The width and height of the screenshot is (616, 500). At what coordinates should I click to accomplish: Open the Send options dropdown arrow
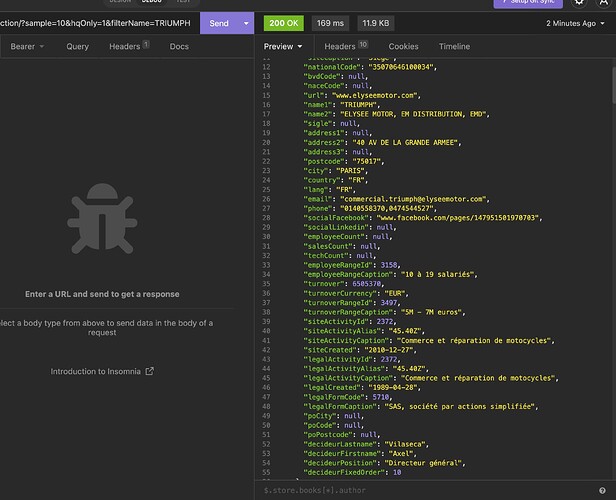coord(246,23)
